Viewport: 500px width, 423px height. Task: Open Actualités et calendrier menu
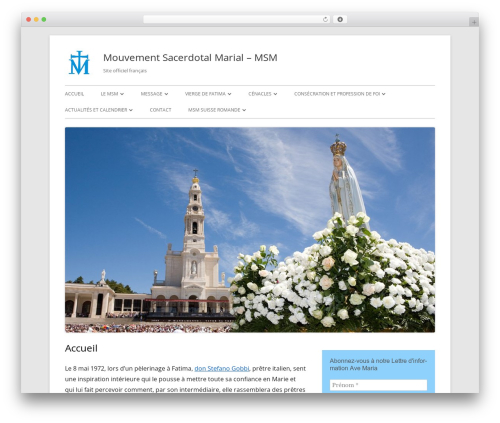(96, 110)
